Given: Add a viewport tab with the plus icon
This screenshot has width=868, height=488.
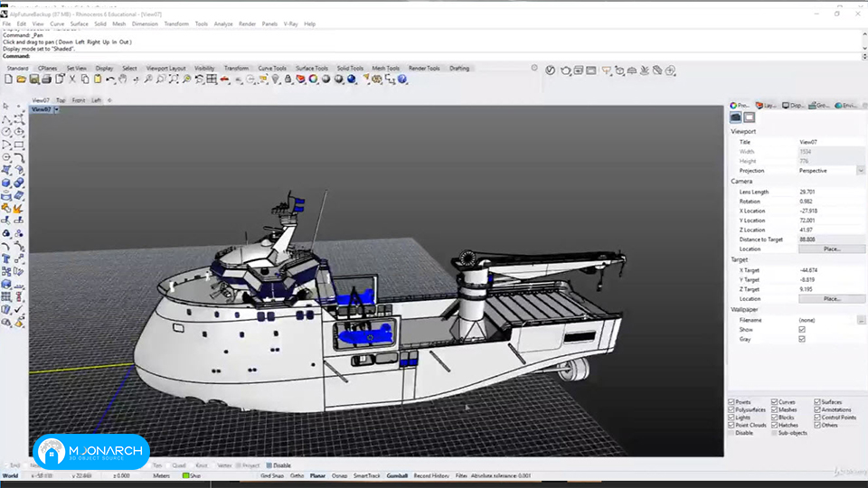Looking at the screenshot, I should [109, 100].
